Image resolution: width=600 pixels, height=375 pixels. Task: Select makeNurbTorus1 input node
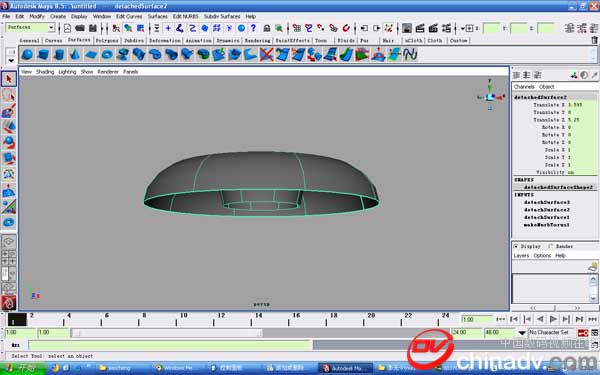click(x=546, y=225)
